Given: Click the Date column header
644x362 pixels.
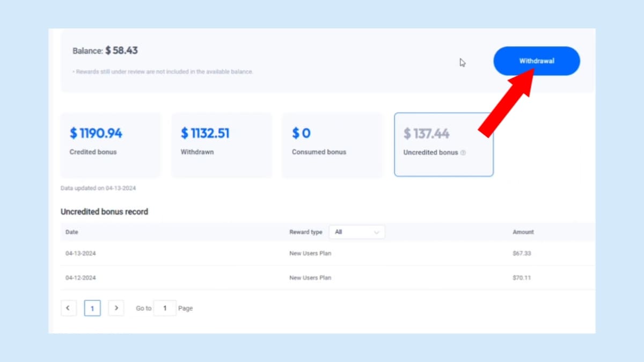Looking at the screenshot, I should 72,232.
